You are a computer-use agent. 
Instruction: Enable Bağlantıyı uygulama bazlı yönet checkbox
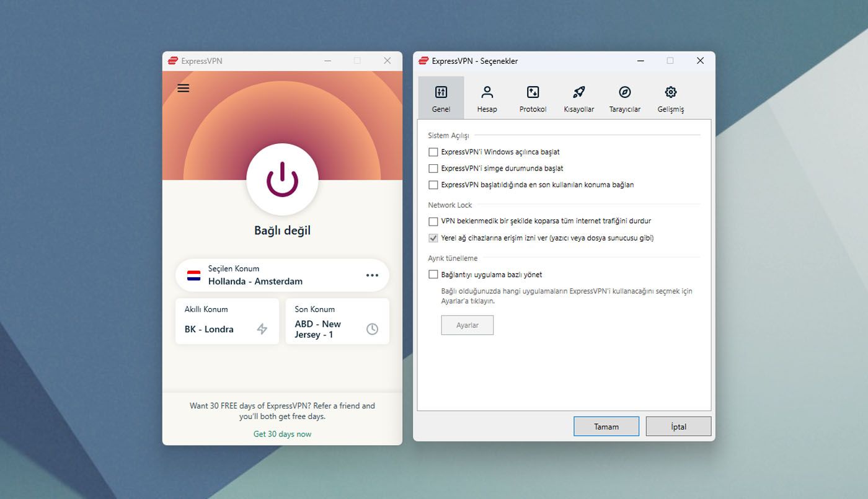(x=433, y=274)
